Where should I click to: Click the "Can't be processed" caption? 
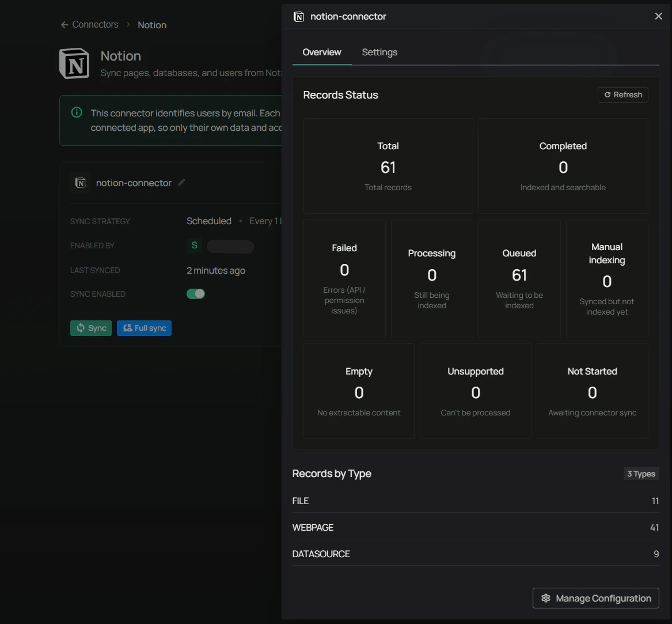475,413
